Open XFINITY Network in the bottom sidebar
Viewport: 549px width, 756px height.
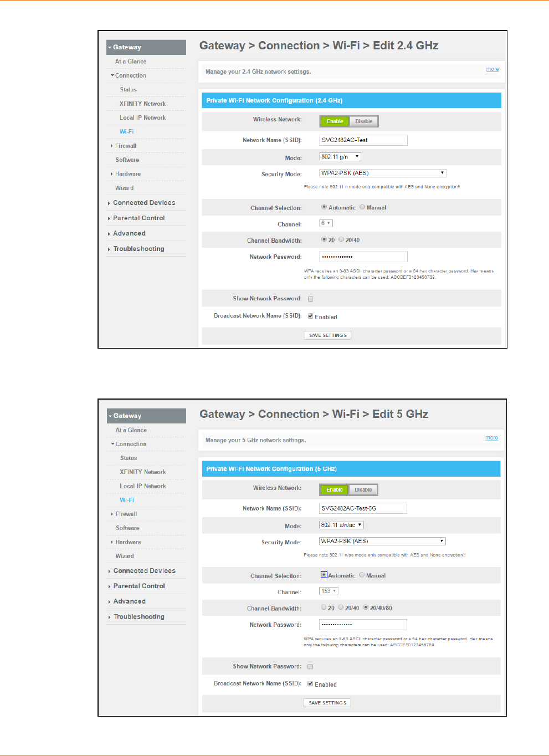(143, 472)
